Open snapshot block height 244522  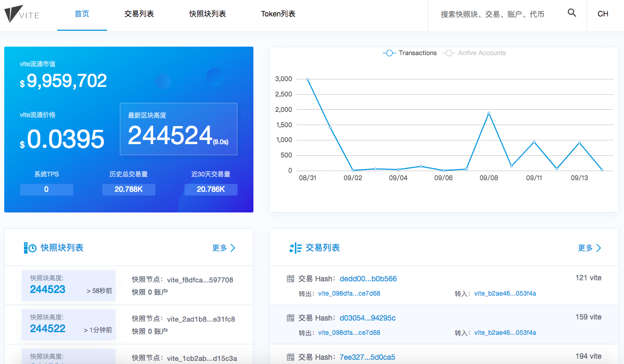click(x=47, y=329)
